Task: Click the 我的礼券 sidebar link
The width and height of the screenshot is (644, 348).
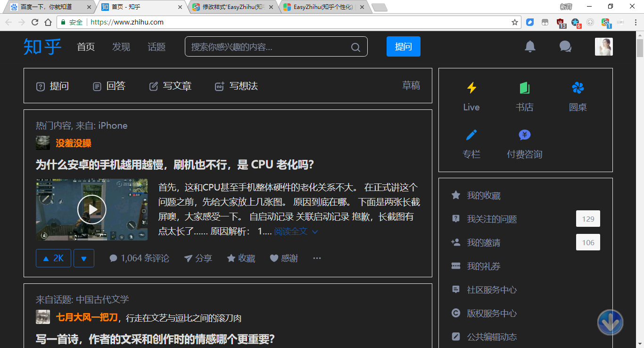Action: [x=484, y=266]
